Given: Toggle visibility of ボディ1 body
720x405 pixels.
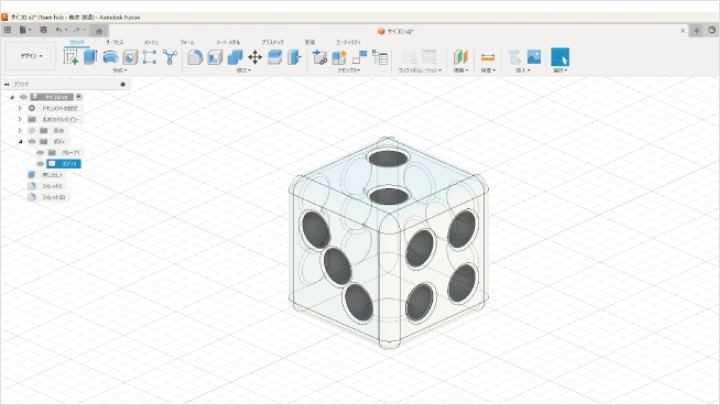Looking at the screenshot, I should pyautogui.click(x=40, y=163).
